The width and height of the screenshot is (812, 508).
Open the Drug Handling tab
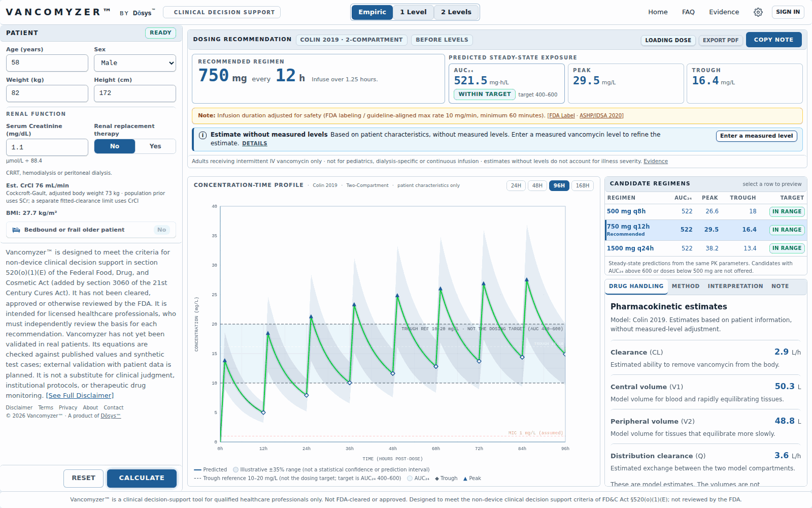[636, 287]
